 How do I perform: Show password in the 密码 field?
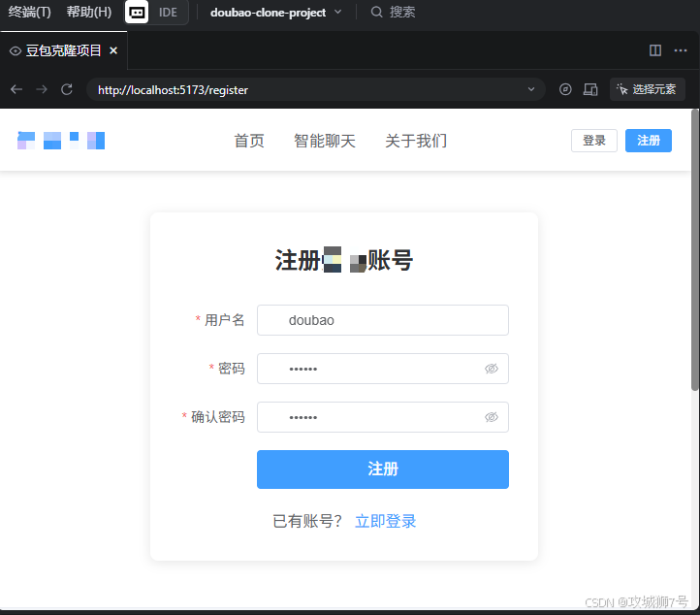492,369
